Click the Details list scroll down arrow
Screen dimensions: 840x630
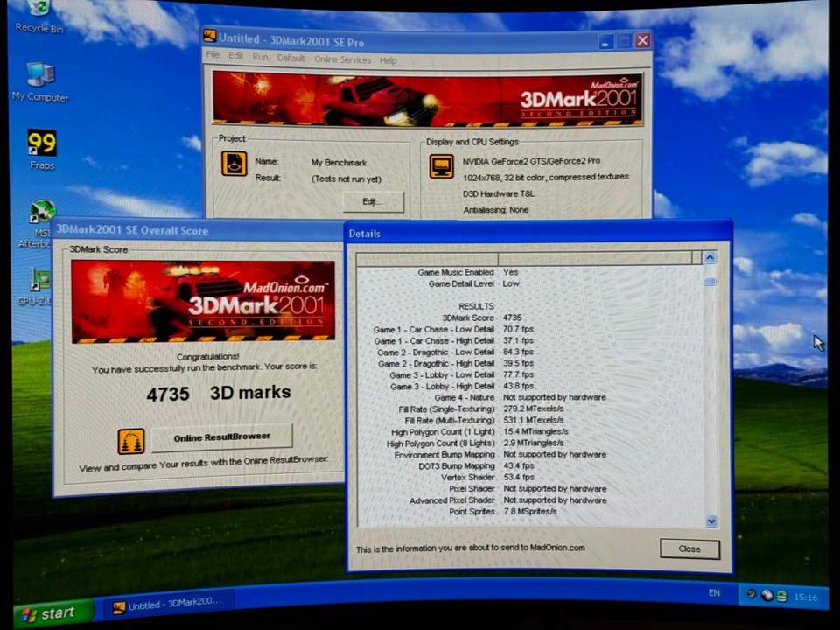711,521
